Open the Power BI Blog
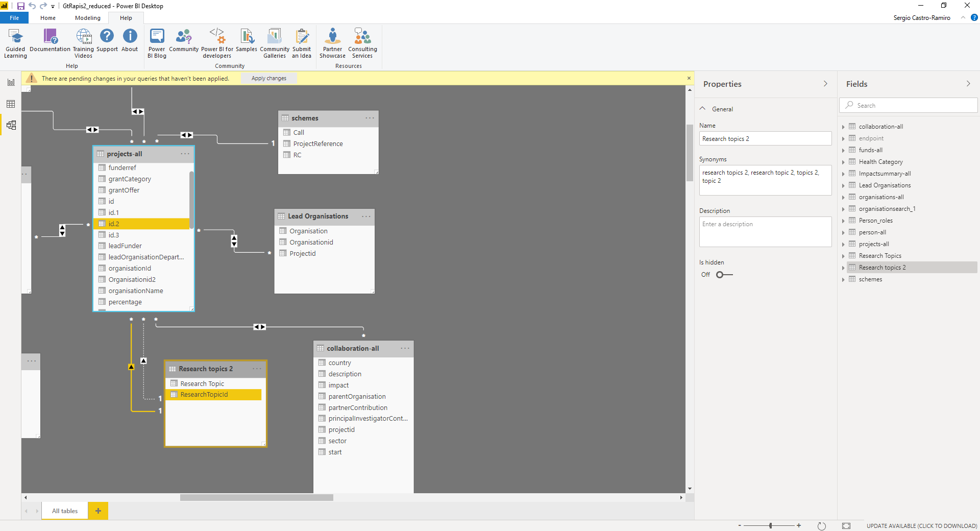This screenshot has height=531, width=980. click(x=157, y=43)
